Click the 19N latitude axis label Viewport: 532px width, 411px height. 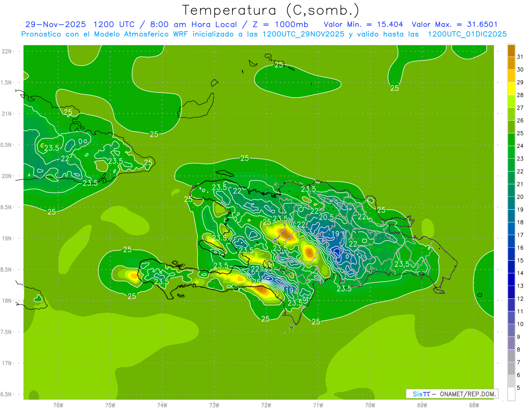click(x=8, y=238)
